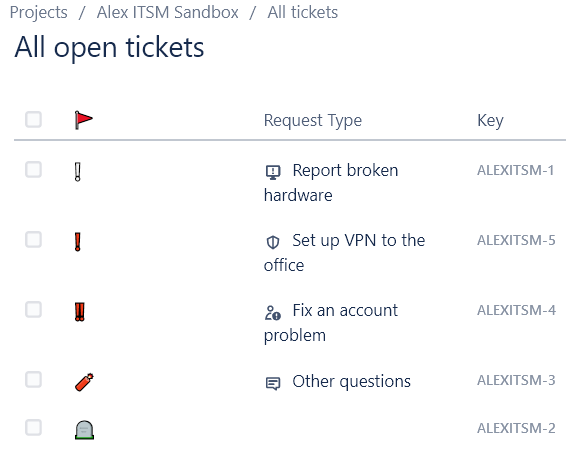Toggle the select-all checkbox in table header
The width and height of the screenshot is (566, 454).
34,119
